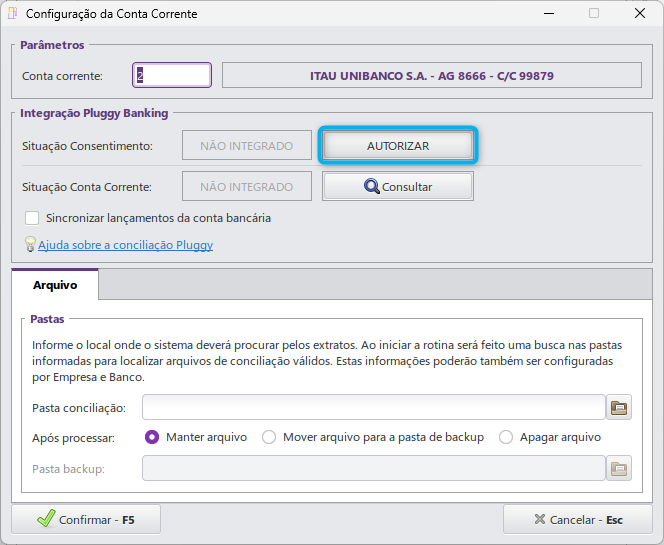Click the green checkmark on Confirmar
The height and width of the screenshot is (545, 664).
[45, 520]
